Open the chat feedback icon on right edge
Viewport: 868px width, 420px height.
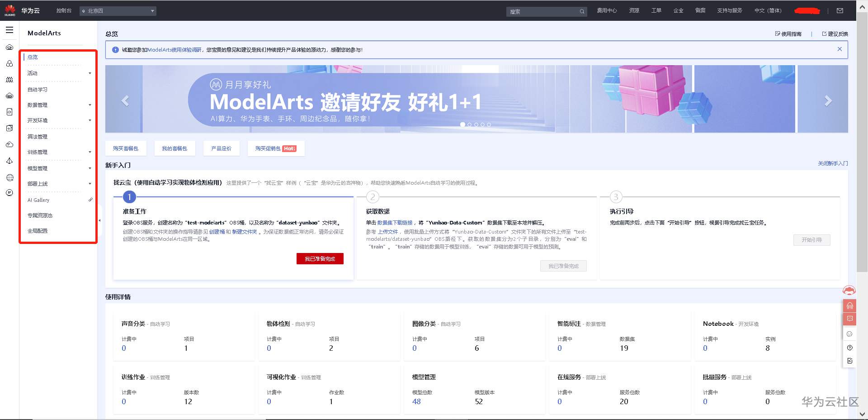(850, 319)
